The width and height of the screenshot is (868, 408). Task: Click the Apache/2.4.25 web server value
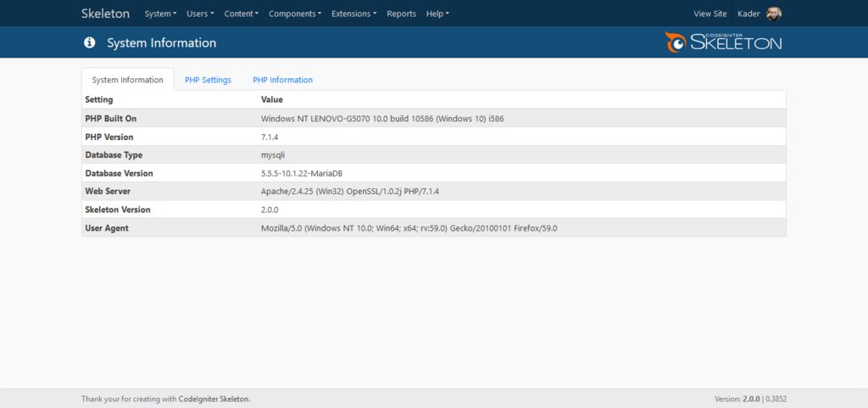pyautogui.click(x=350, y=191)
